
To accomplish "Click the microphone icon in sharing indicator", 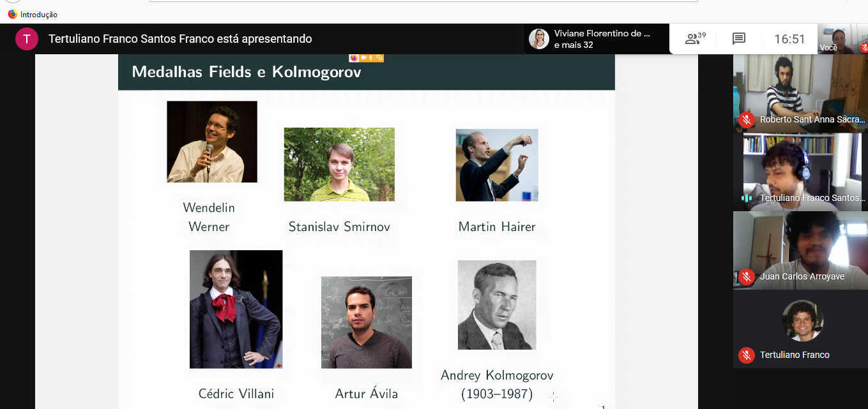I will click(370, 57).
